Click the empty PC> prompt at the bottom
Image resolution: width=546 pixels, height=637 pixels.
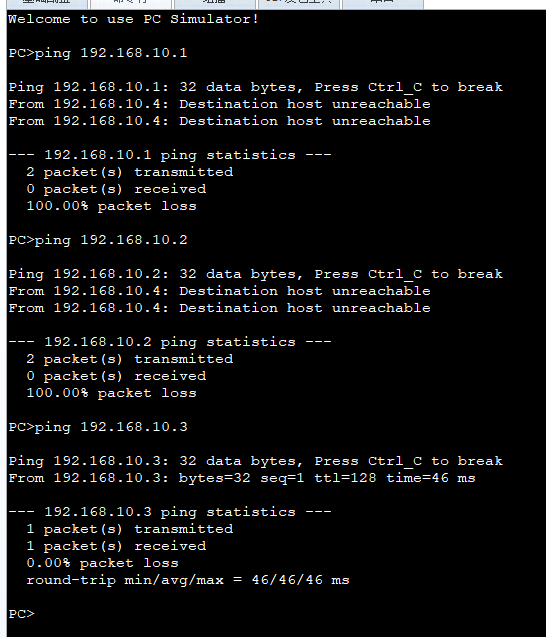(x=22, y=613)
